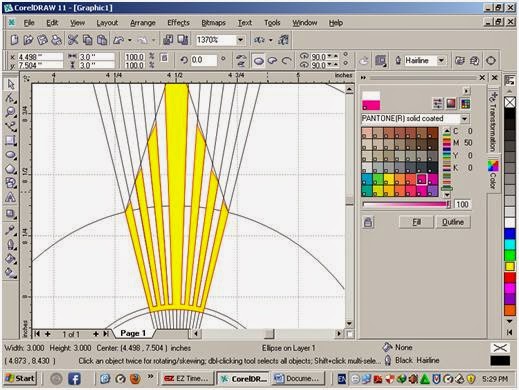Click the Export icon
519x390 pixels.
[x=182, y=40]
